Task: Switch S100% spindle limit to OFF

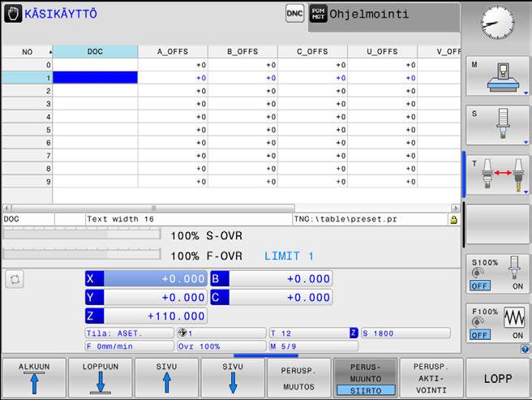Action: pos(480,286)
